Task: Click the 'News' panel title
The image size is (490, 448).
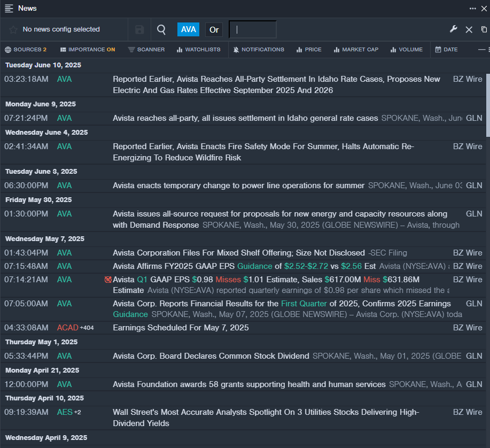Action: coord(27,9)
